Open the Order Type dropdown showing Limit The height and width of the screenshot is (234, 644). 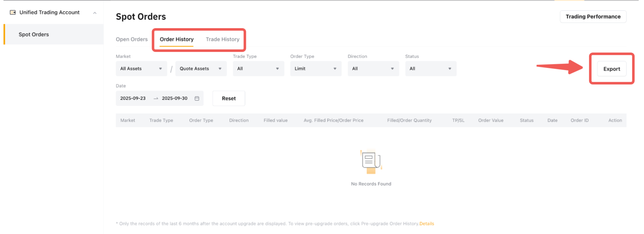[315, 69]
